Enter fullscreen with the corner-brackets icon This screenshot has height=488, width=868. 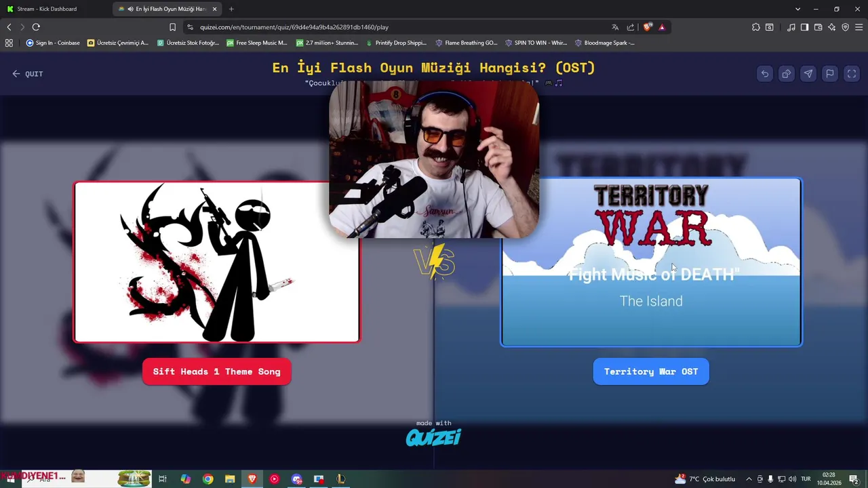[852, 74]
